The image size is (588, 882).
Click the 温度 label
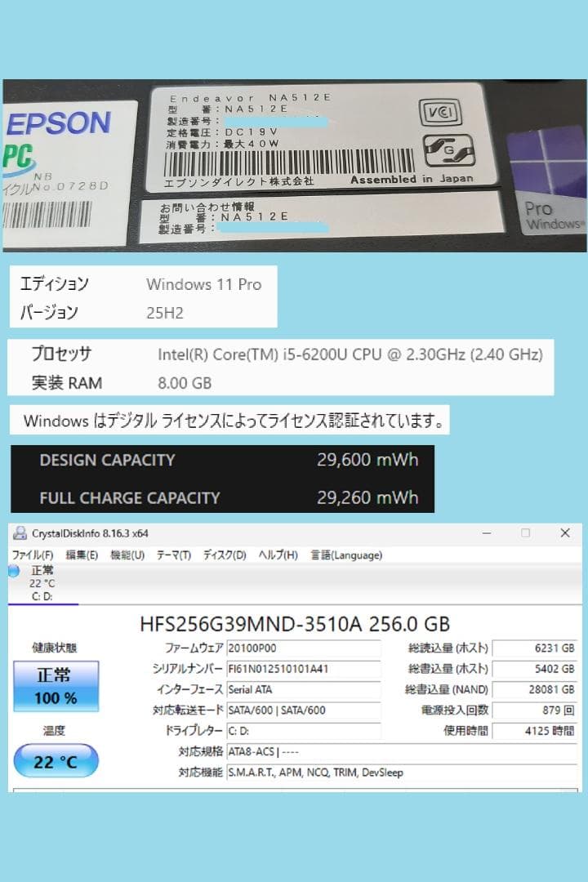coord(54,731)
